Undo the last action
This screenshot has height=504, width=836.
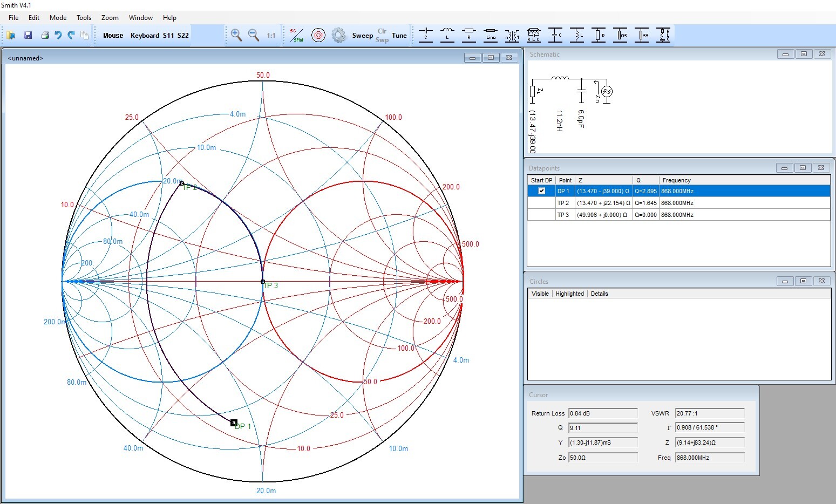(58, 35)
